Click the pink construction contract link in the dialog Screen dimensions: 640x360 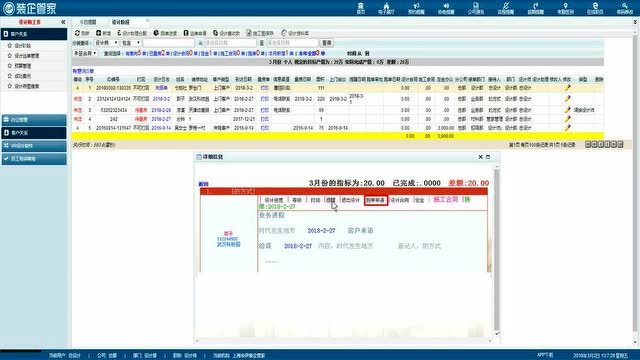tap(445, 200)
